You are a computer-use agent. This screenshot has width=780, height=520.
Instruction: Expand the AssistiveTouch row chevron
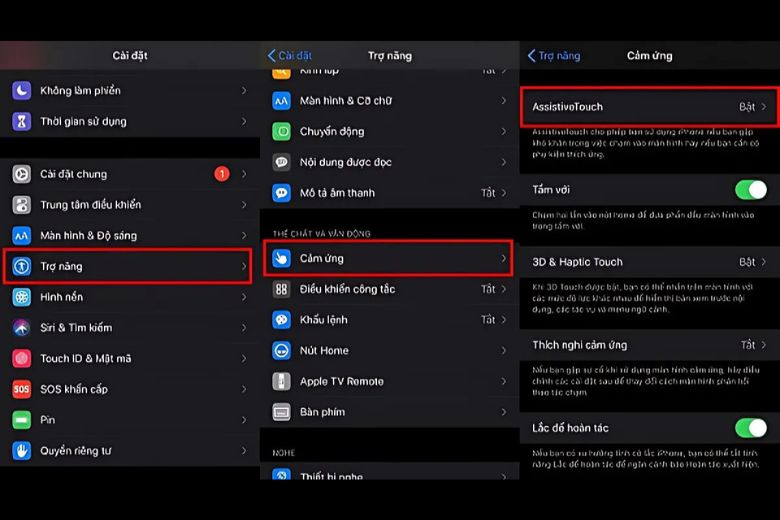click(764, 107)
